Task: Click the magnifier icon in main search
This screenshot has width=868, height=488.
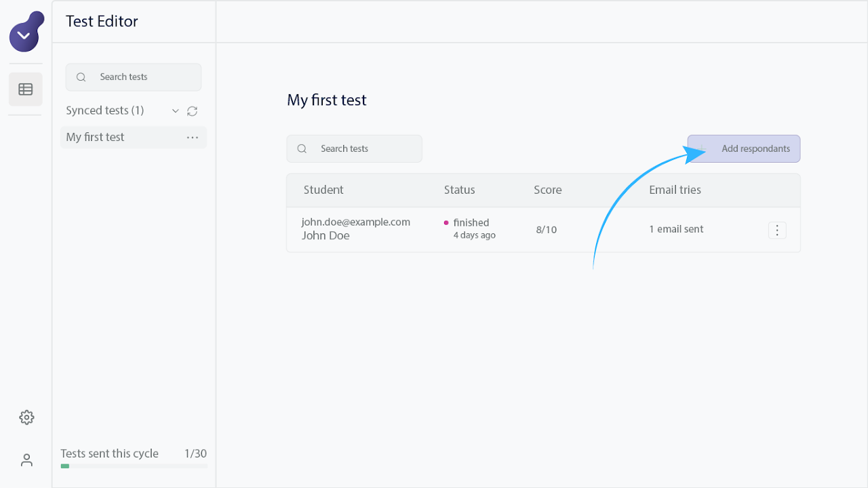Action: 302,149
